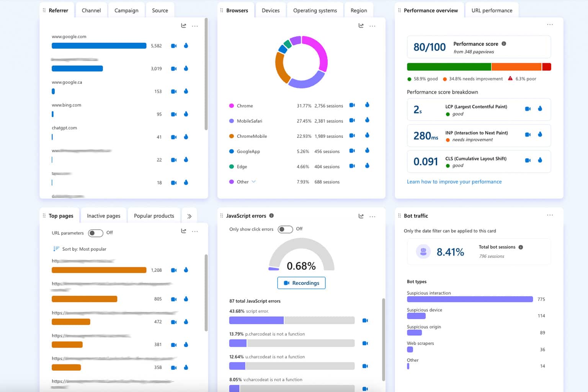Expand the Other browsers row
The width and height of the screenshot is (588, 392).
[x=253, y=182]
